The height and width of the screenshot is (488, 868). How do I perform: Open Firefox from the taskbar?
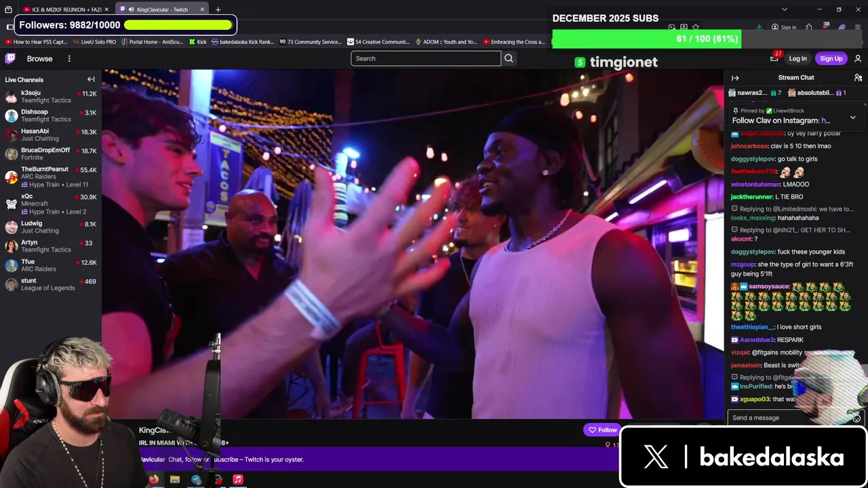[x=154, y=479]
